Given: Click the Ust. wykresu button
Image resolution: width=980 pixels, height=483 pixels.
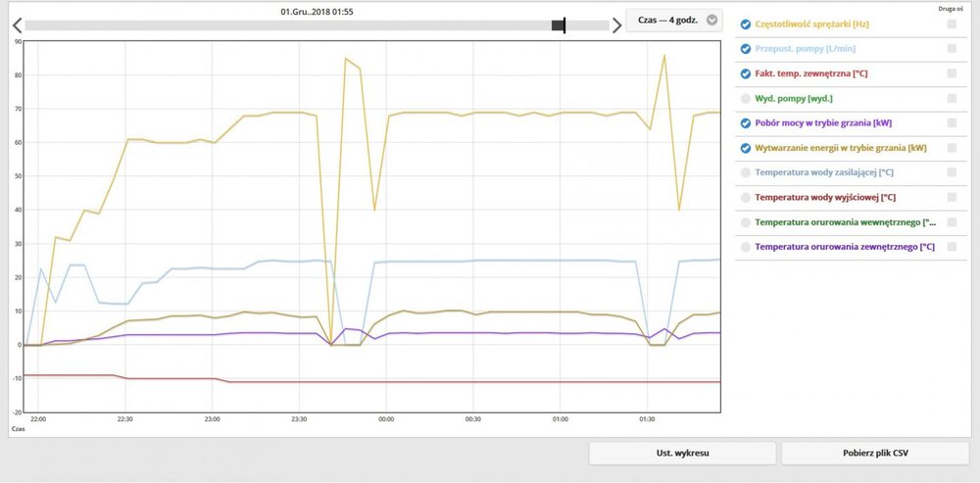Looking at the screenshot, I should (682, 454).
